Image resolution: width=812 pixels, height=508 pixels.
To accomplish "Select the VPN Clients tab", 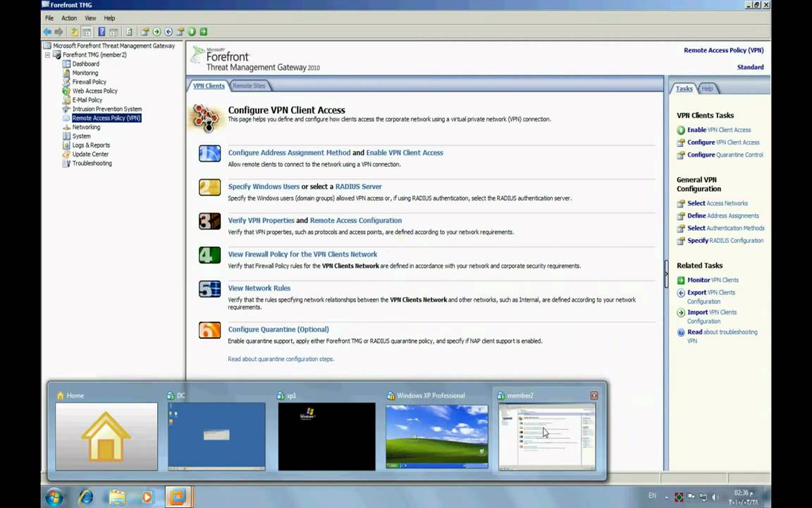I will [209, 86].
